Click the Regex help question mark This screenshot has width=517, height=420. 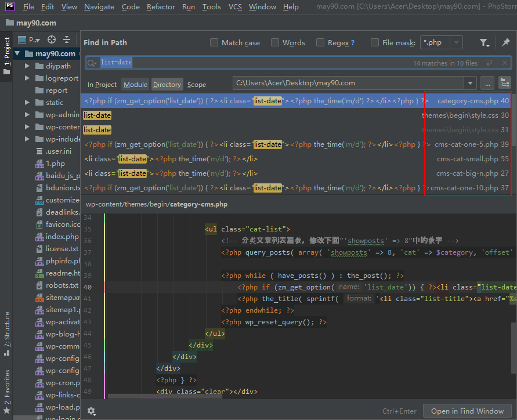352,43
